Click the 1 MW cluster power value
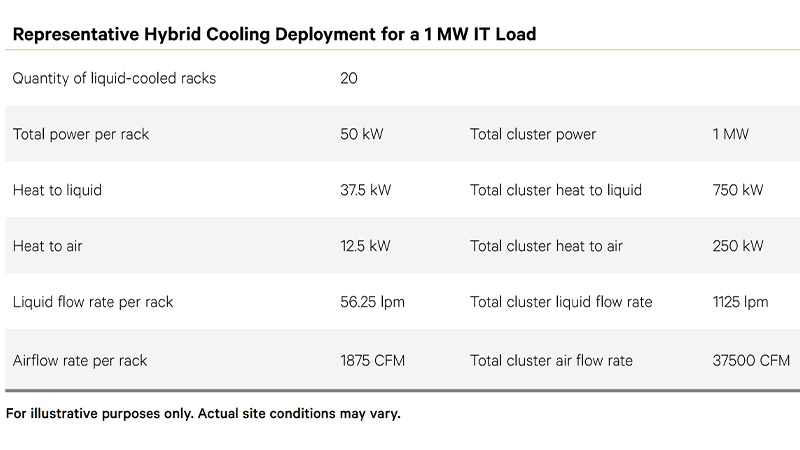The image size is (800, 450). (730, 134)
